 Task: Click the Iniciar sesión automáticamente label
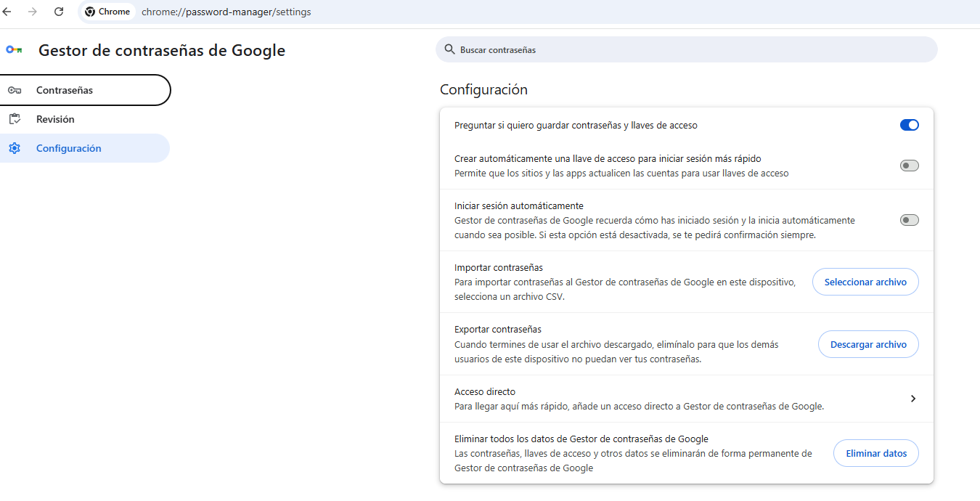519,205
